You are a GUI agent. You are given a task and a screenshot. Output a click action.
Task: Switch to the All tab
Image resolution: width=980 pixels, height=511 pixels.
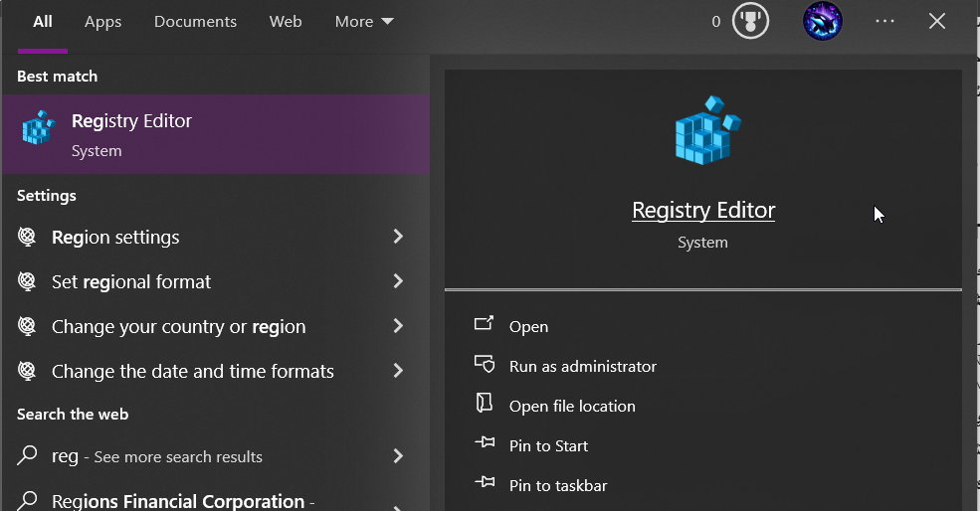(43, 21)
